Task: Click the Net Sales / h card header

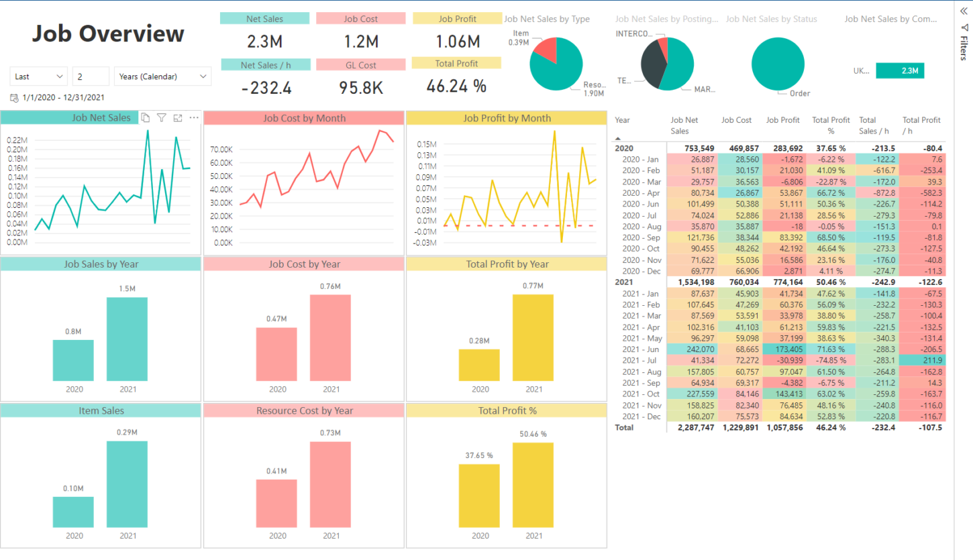Action: (x=266, y=64)
